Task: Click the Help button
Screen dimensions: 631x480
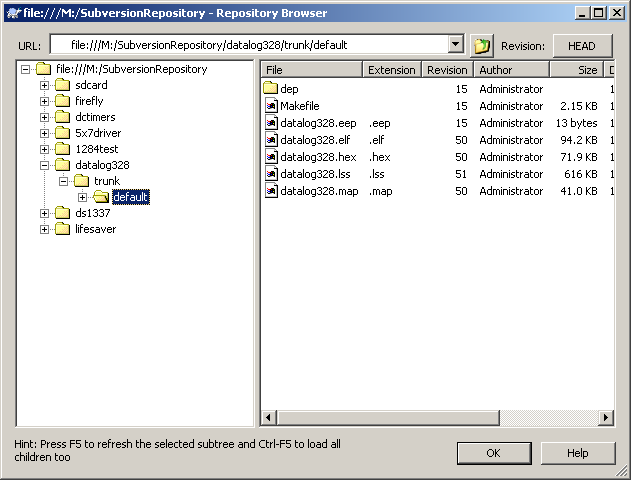Action: pos(577,453)
